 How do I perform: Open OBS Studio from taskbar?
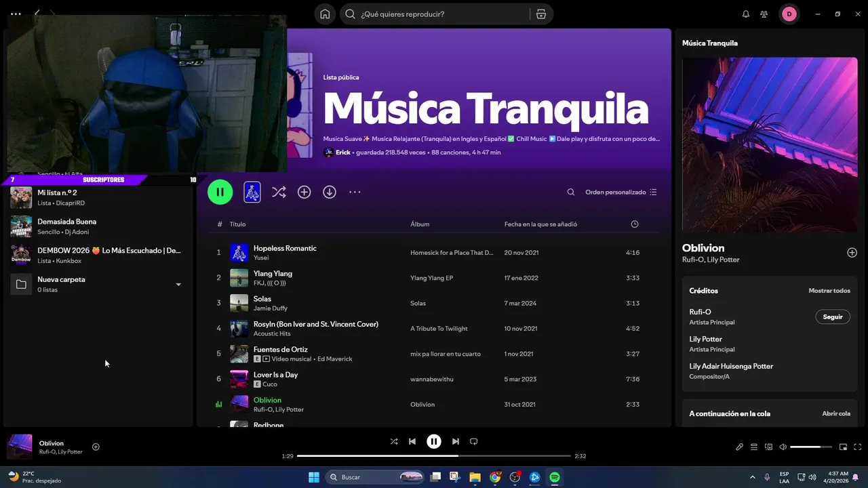click(x=515, y=477)
